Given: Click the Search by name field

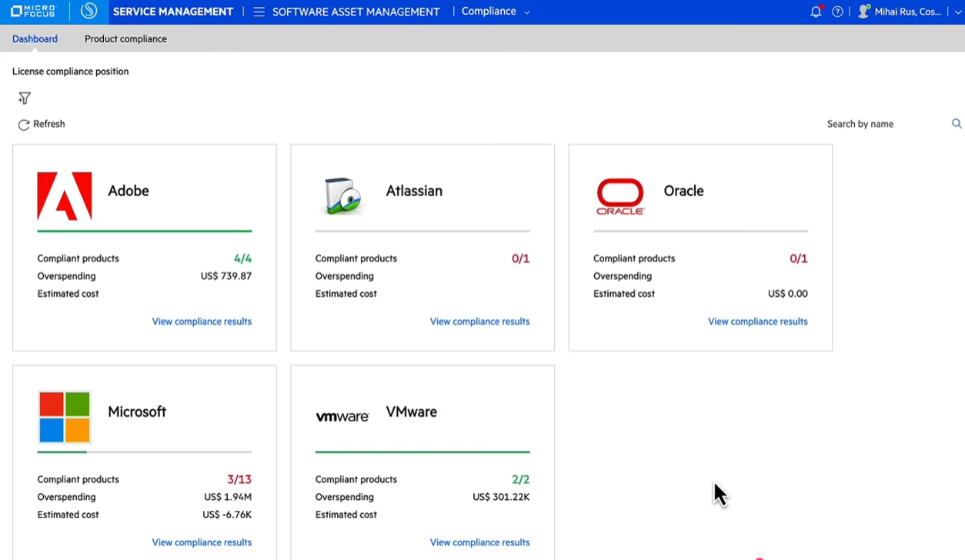Looking at the screenshot, I should (885, 124).
